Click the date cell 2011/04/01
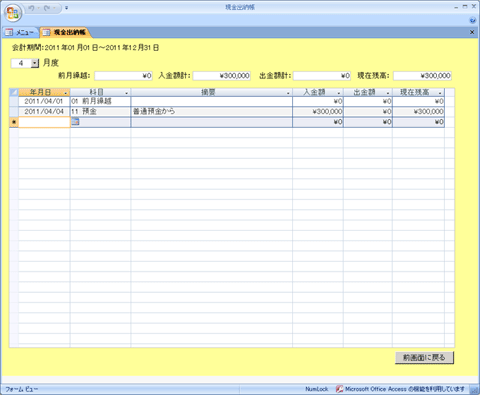This screenshot has height=395, width=480. click(x=44, y=101)
